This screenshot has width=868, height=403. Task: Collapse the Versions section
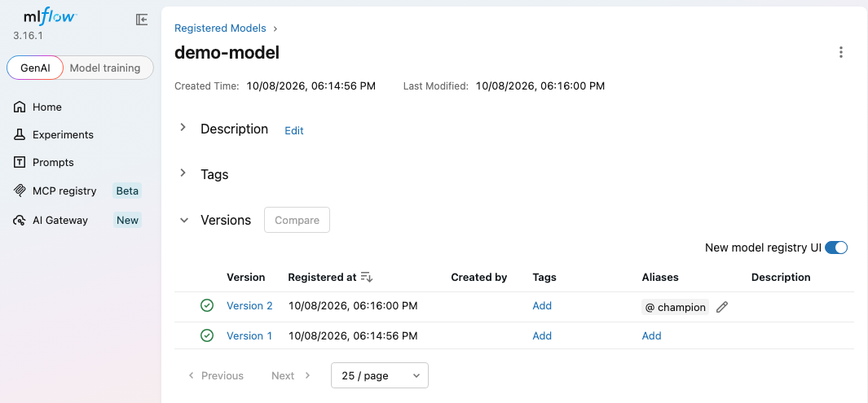pos(183,220)
